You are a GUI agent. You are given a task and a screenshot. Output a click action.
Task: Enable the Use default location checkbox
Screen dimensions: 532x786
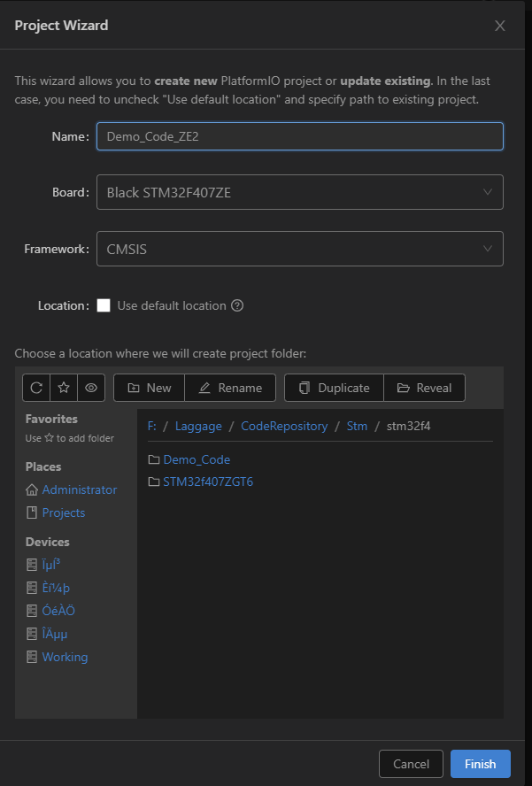(x=104, y=305)
